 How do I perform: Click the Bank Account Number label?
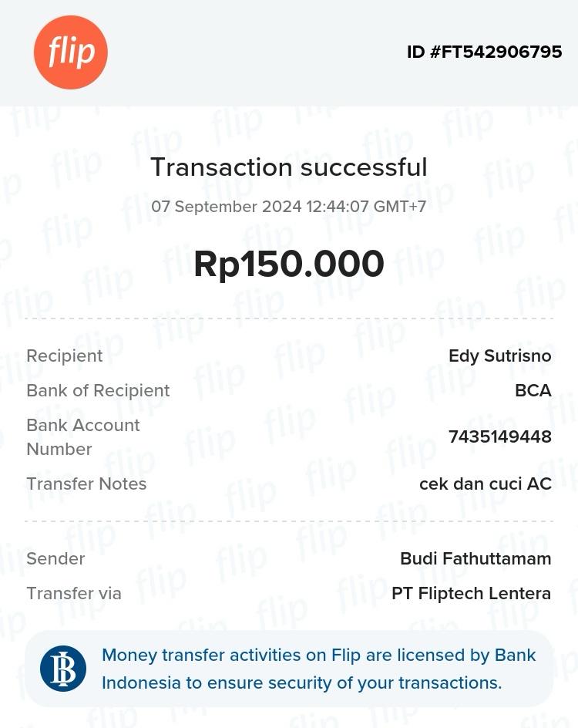[82, 436]
